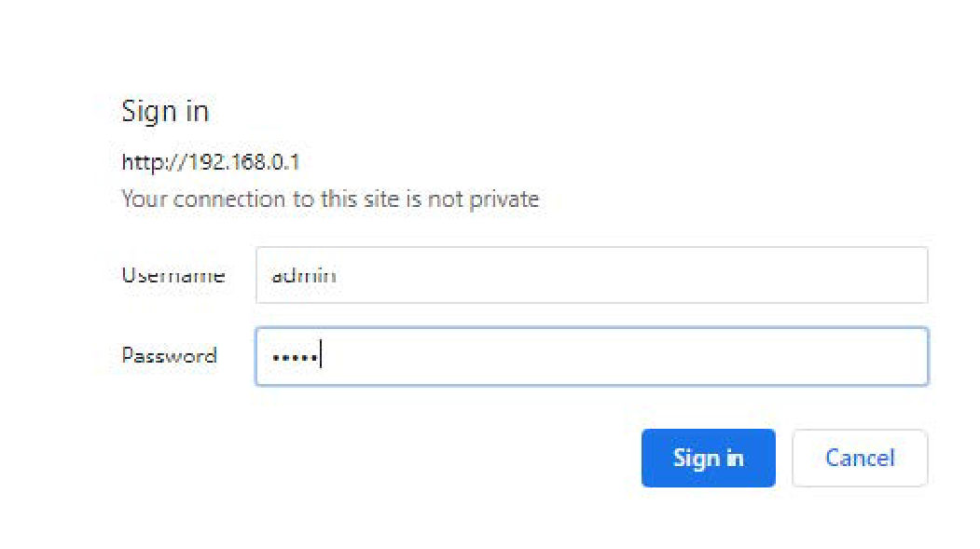Screen dimensions: 980x549
Task: Click the password dots in Password box
Action: (293, 357)
